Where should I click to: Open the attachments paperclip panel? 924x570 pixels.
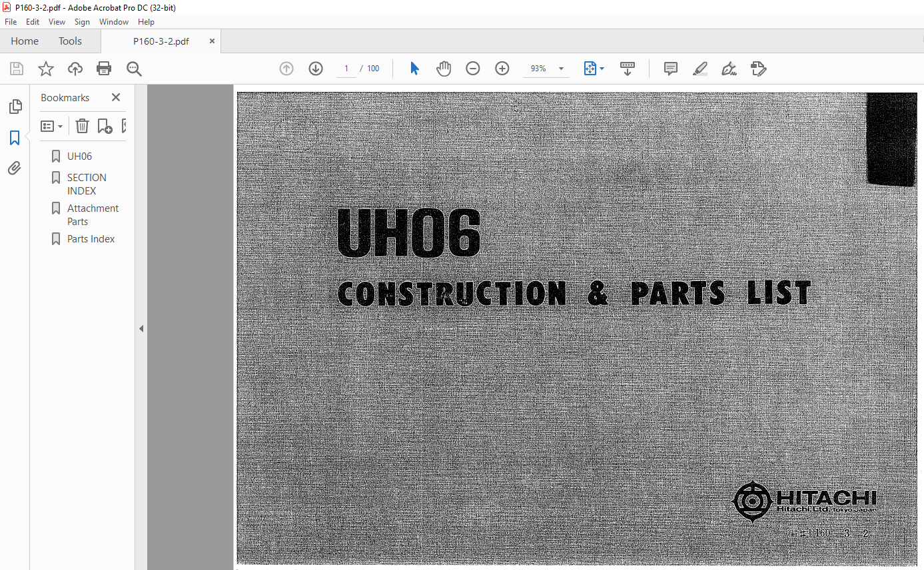15,168
